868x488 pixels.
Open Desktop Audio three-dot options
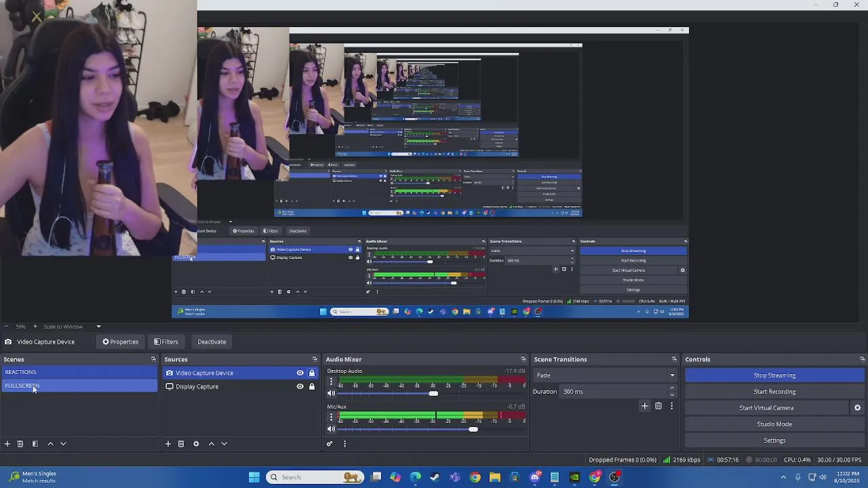pos(331,382)
